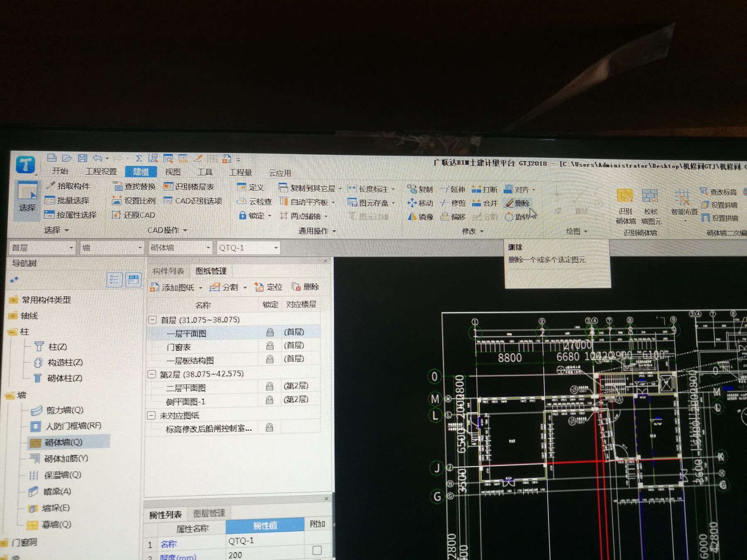Switch to the 图层管理 tab
The height and width of the screenshot is (560, 747).
pos(209,513)
